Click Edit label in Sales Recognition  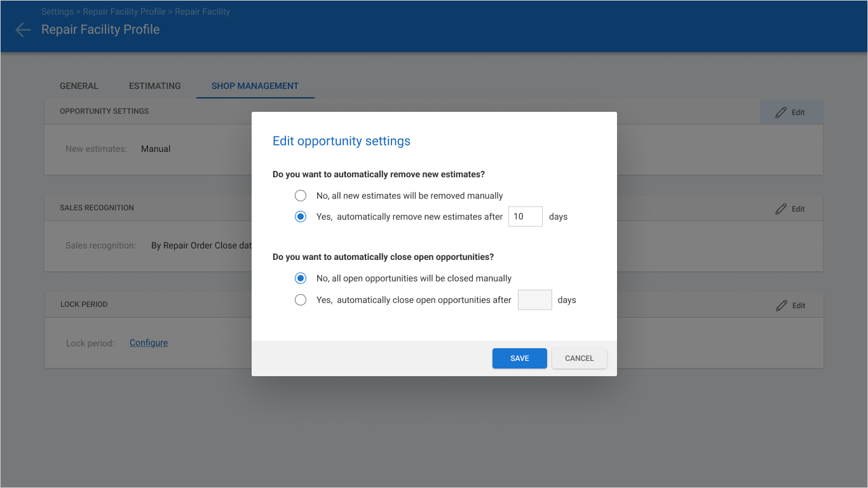point(798,209)
